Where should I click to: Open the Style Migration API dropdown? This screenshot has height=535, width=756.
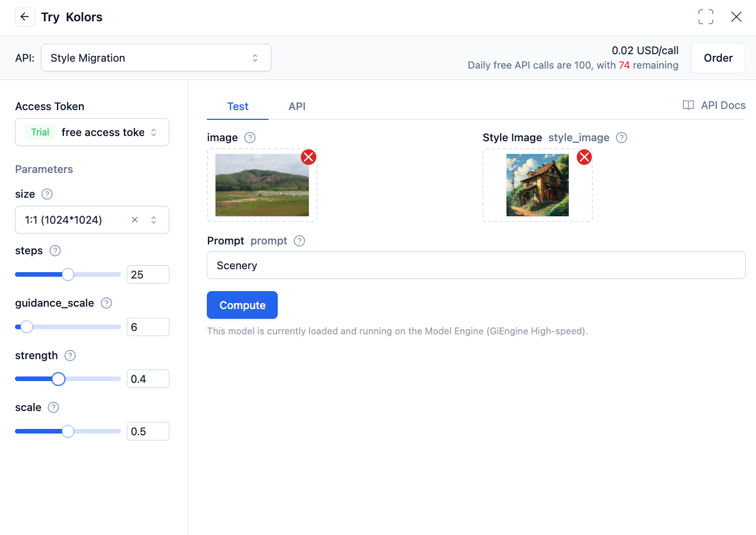(x=156, y=58)
